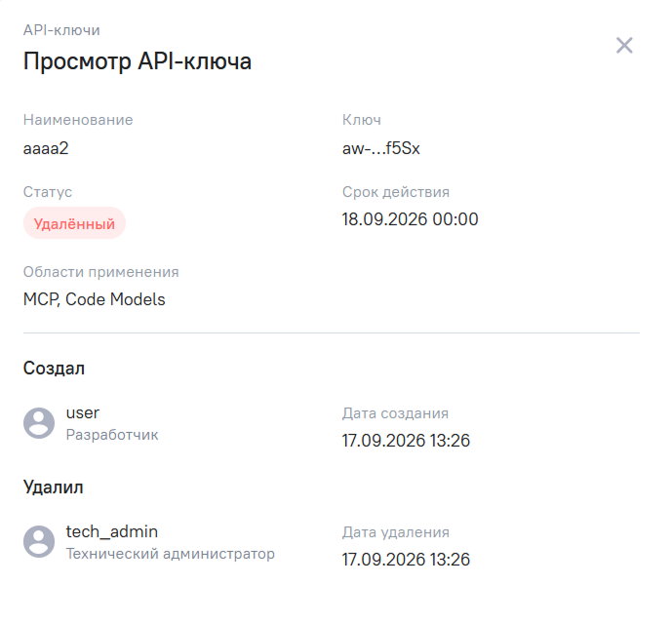Image resolution: width=672 pixels, height=624 pixels.
Task: Click the 'Удалённый' status badge
Action: click(74, 223)
